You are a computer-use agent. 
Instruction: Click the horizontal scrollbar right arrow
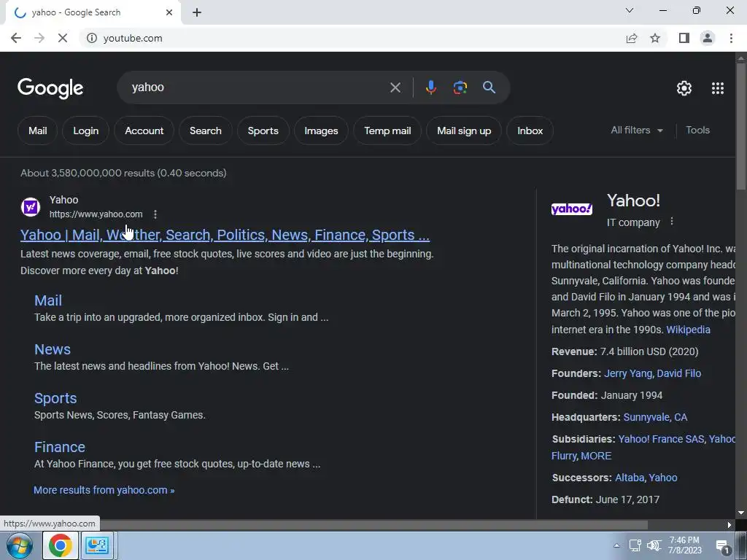pos(729,525)
